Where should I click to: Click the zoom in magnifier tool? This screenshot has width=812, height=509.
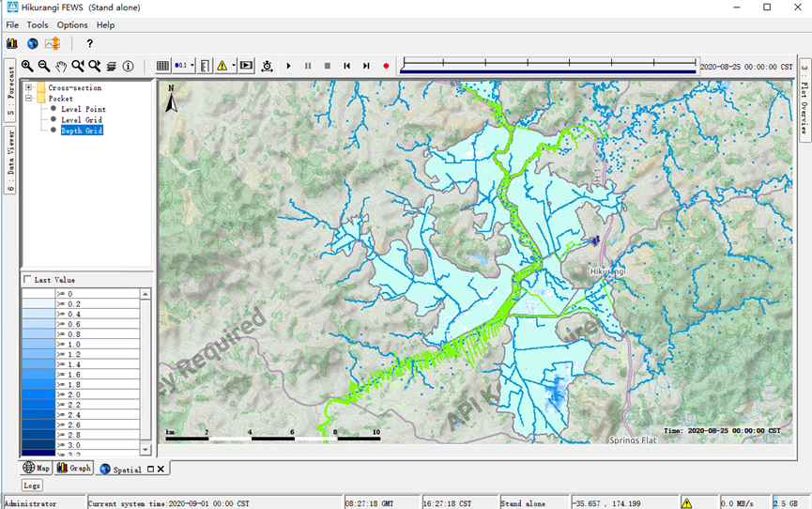click(x=27, y=66)
